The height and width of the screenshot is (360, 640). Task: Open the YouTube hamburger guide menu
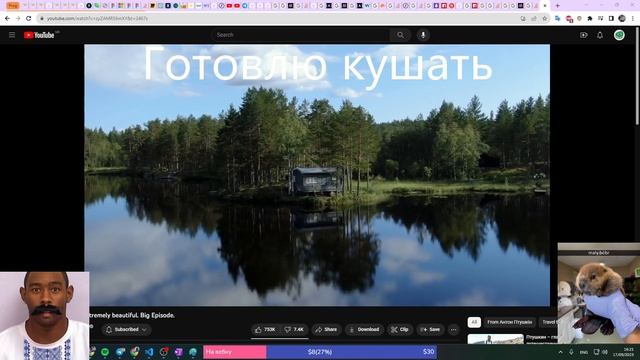coord(12,35)
